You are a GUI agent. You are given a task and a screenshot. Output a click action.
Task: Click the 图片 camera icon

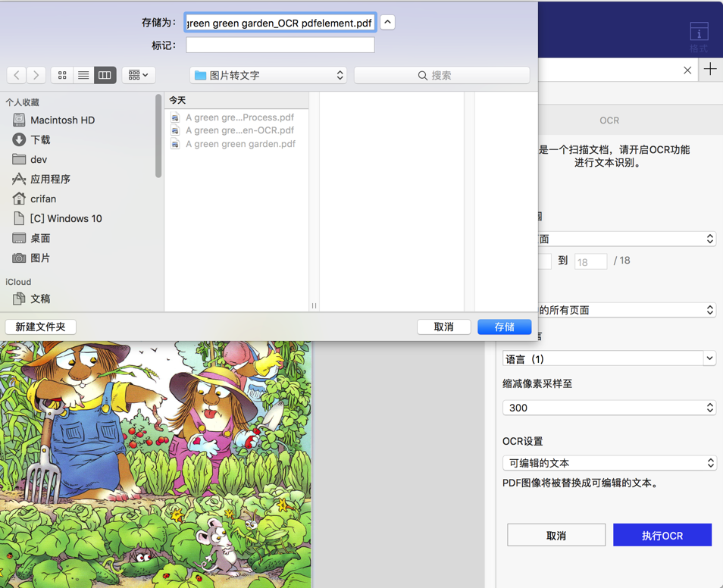click(x=19, y=258)
